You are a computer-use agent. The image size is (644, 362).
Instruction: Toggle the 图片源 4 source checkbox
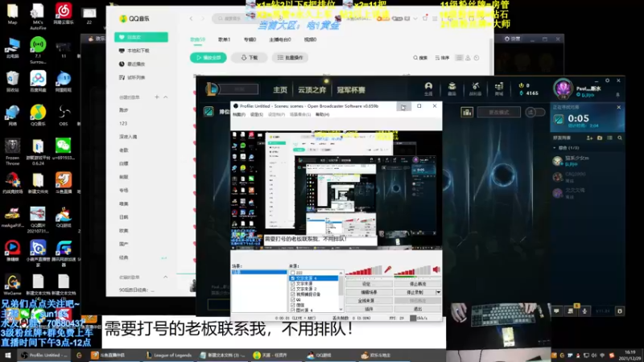coord(293,310)
